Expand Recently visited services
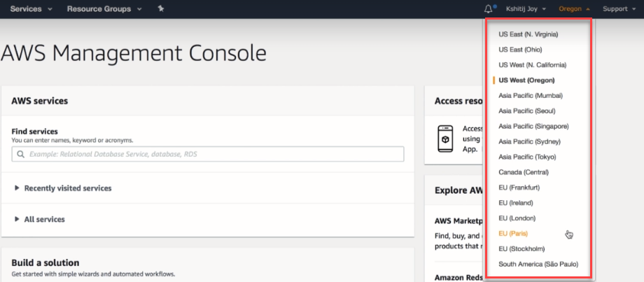 click(x=63, y=188)
